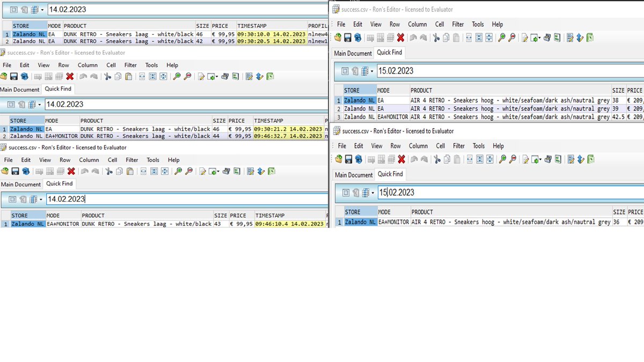Open the export arrow dropdown in lower-right toolbar

tap(540, 159)
